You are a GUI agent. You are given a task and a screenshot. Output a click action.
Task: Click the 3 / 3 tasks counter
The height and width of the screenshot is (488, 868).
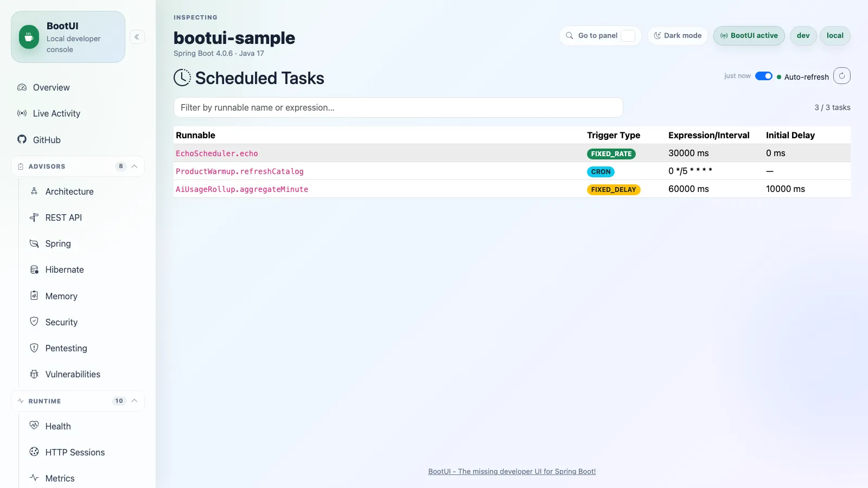(x=832, y=107)
